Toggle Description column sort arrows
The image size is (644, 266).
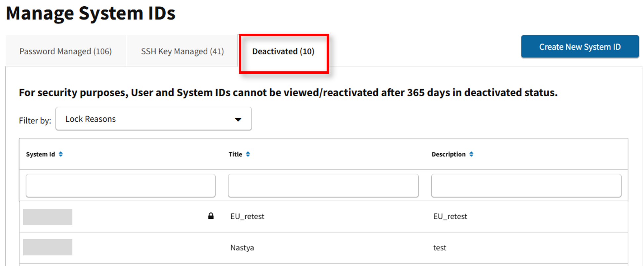[471, 154]
